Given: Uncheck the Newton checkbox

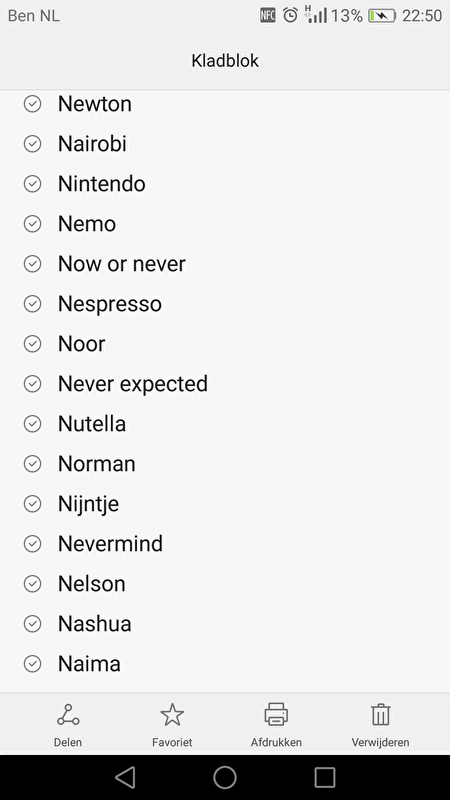Looking at the screenshot, I should (x=33, y=104).
